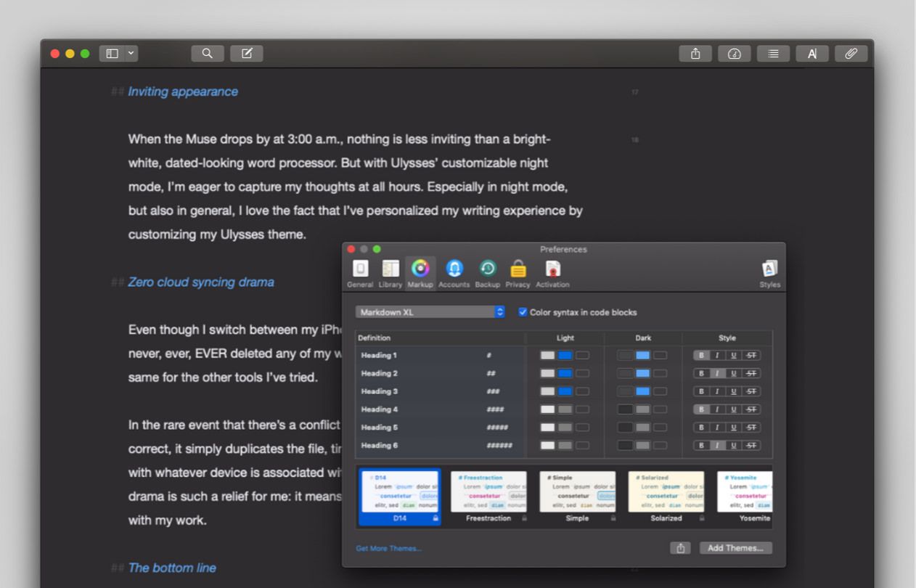Create a new sheet with the compose icon
Viewport: 916px width, 588px height.
click(247, 54)
